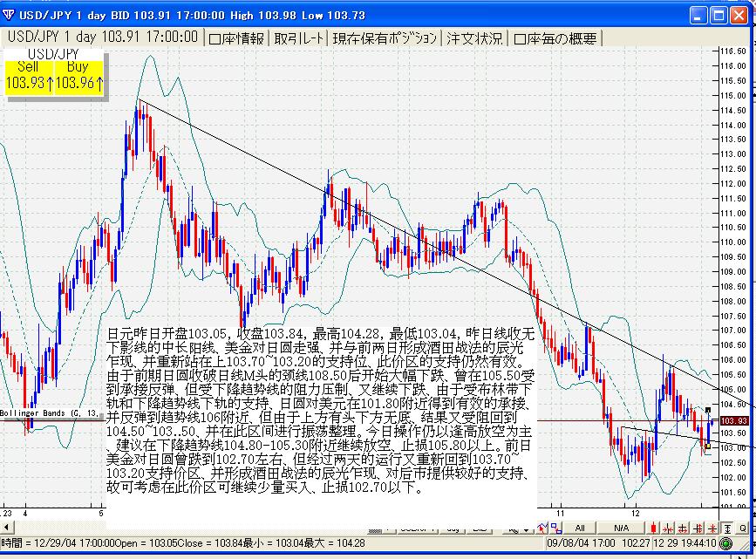This screenshot has width=756, height=559.
Task: Expand the All dropdown in bottom toolbar
Action: [x=580, y=528]
